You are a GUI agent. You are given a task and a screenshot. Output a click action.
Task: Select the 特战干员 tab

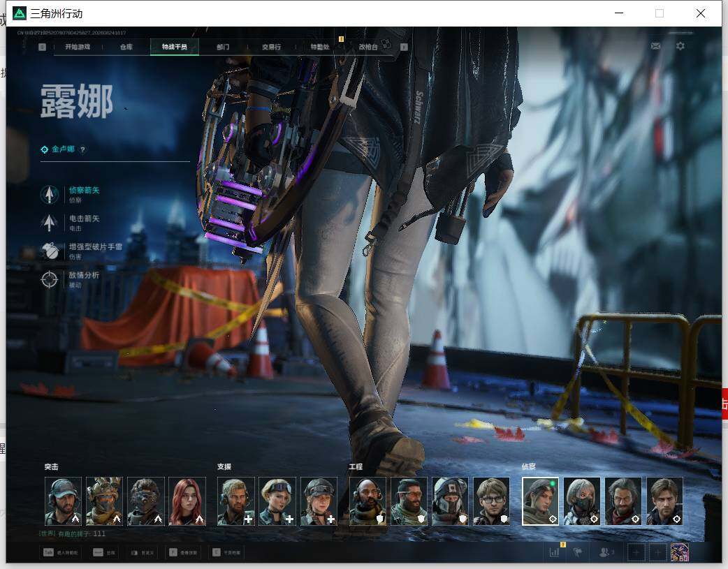[175, 47]
